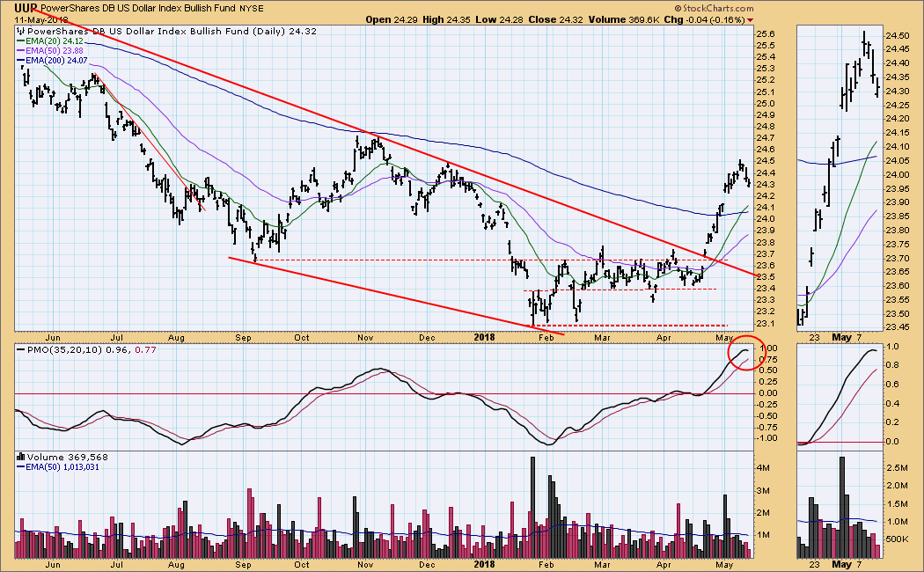Click the '(Daily) 24.32' legend label
The height and width of the screenshot is (572, 924).
click(x=284, y=31)
